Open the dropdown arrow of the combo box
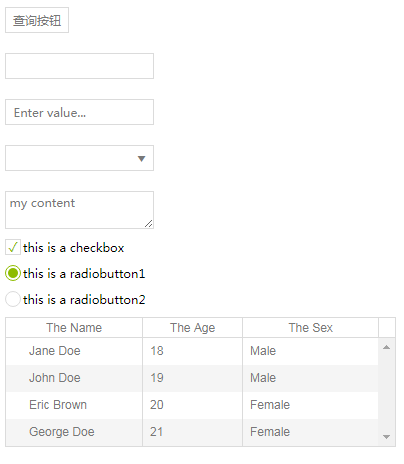Image resolution: width=404 pixels, height=464 pixels. click(x=142, y=159)
